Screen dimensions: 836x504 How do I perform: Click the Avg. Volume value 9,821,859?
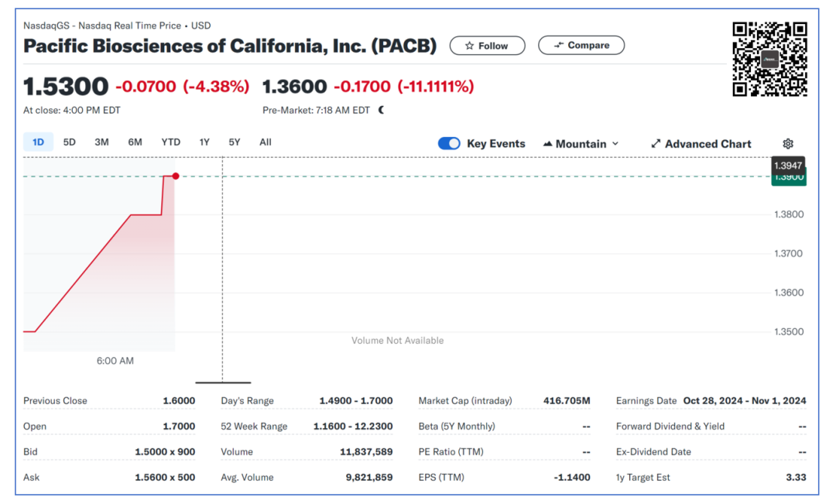click(369, 478)
